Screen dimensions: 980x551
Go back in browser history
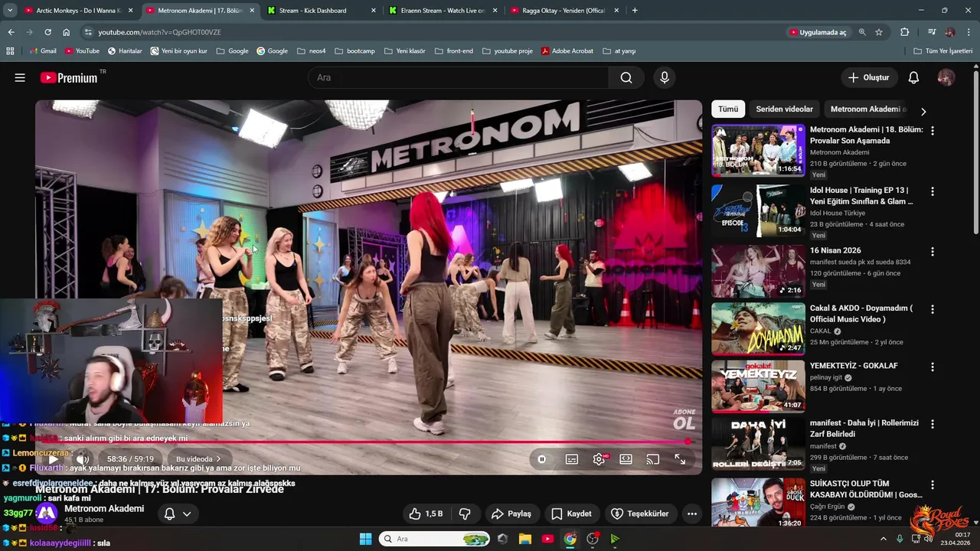(x=11, y=32)
